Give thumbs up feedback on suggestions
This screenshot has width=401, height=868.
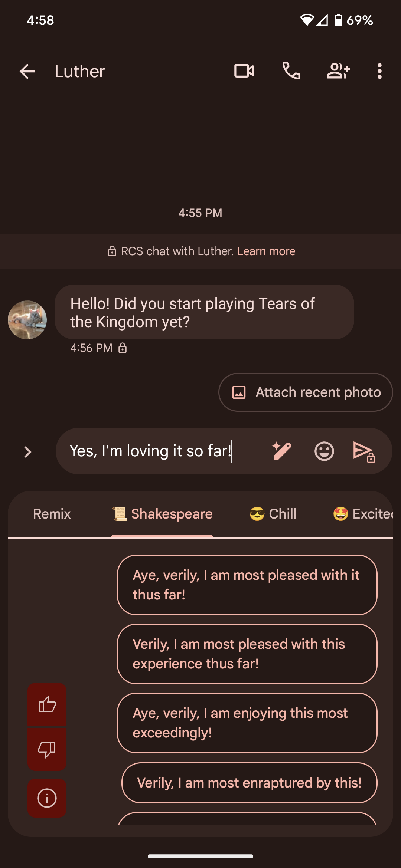point(47,704)
